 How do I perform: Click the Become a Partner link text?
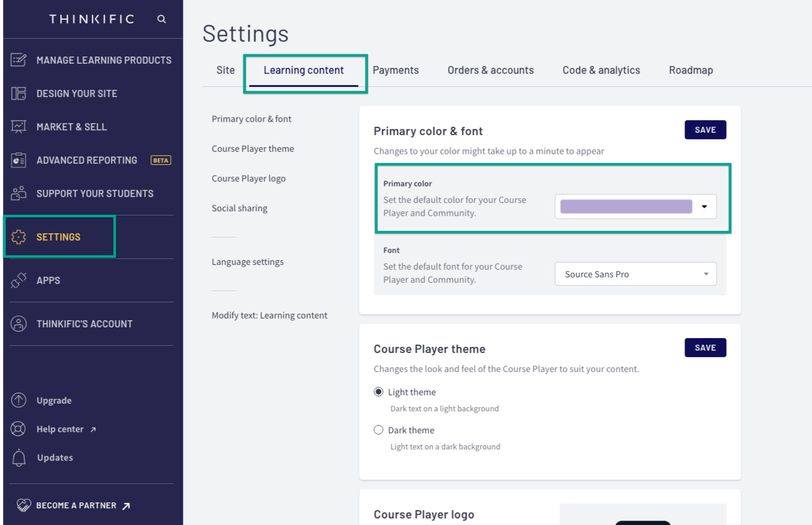(76, 505)
